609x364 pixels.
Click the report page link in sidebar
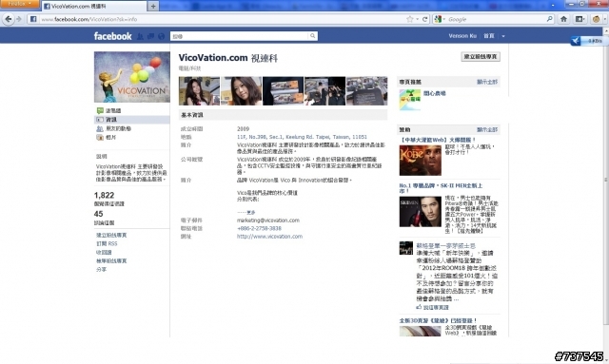[111, 260]
